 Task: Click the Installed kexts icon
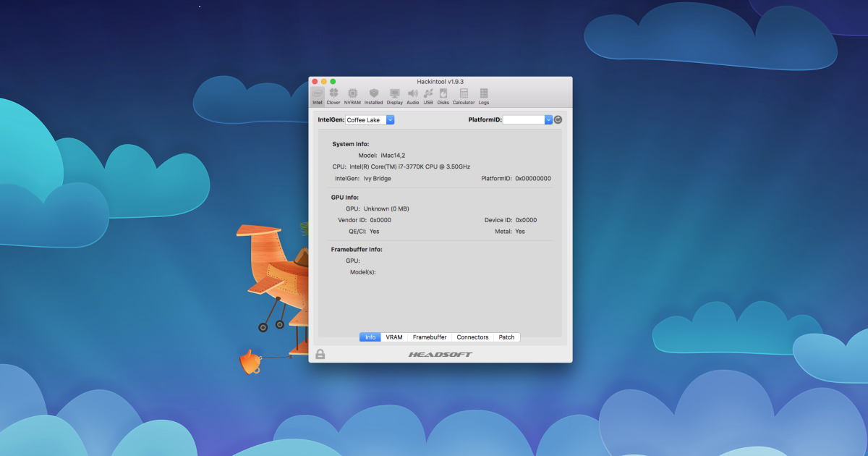coord(374,94)
